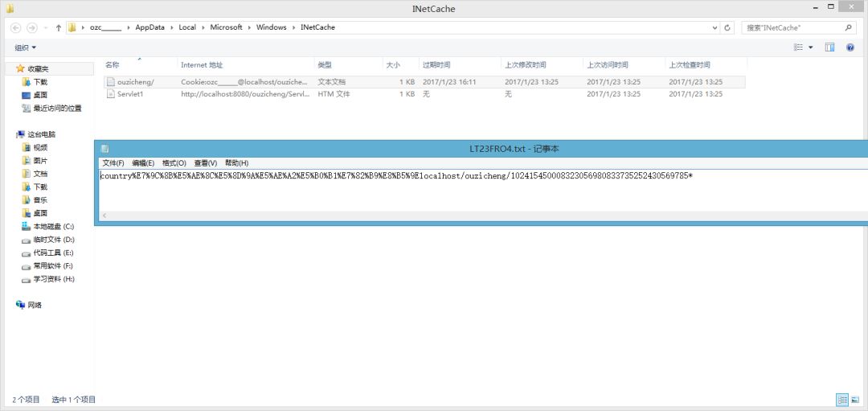
Task: Open Notepad 文件(F) menu
Action: 113,163
